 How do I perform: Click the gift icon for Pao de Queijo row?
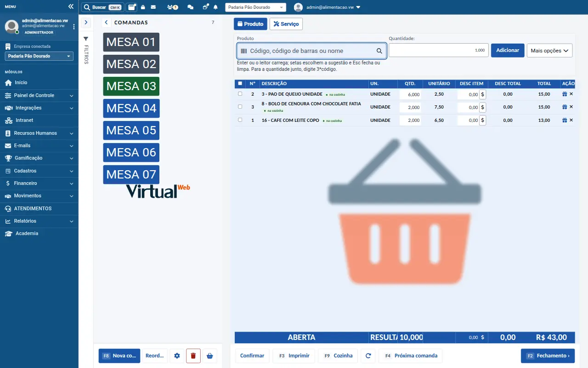point(565,94)
